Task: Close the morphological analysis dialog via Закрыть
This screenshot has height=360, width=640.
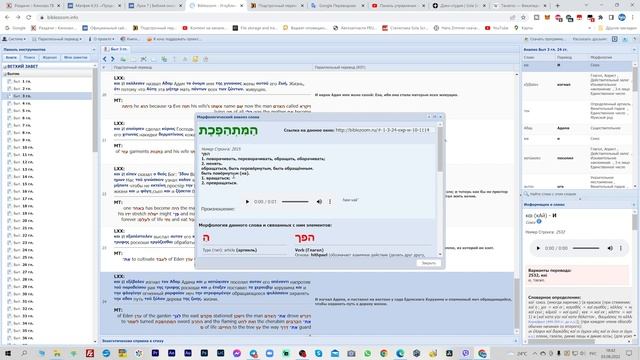Action: 428,263
